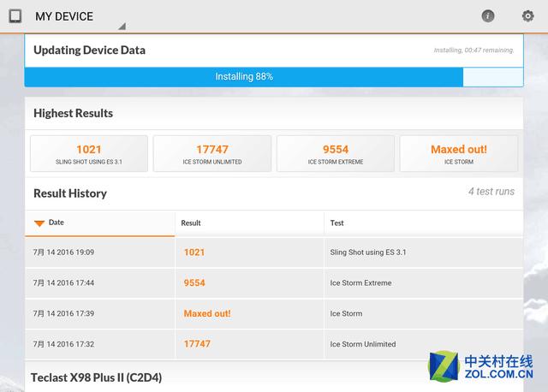Click the 17747 result in history

pyautogui.click(x=197, y=344)
